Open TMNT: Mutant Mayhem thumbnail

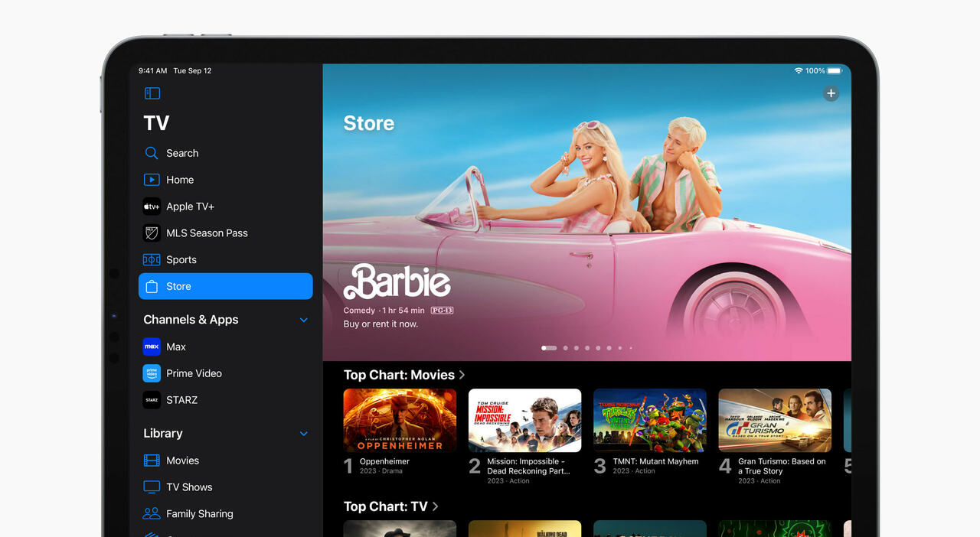tap(650, 420)
